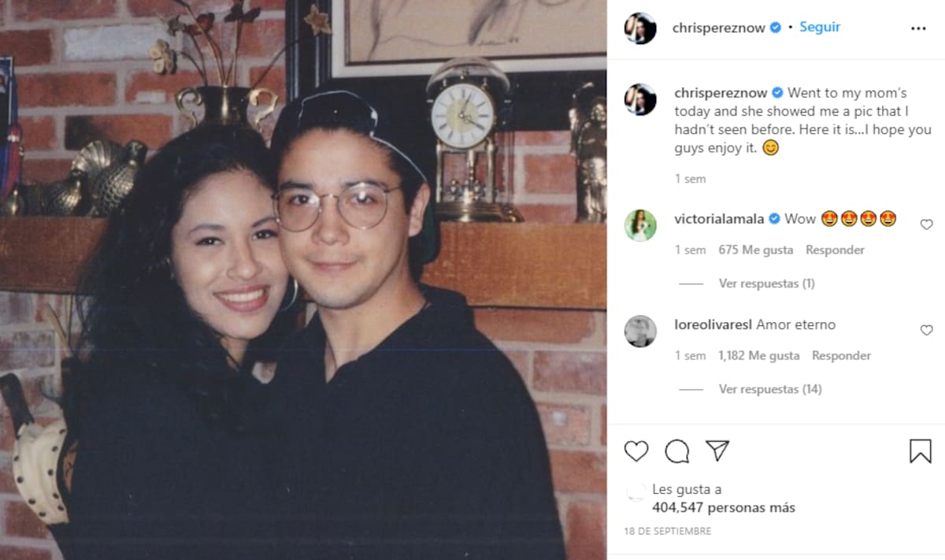Screen dimensions: 945x560
Task: Open the comment speech bubble icon
Action: 677,451
